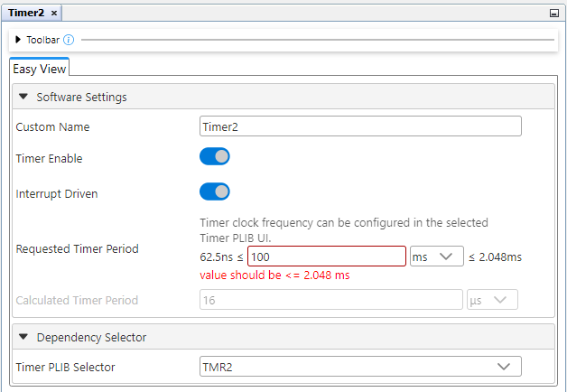The height and width of the screenshot is (392, 567).
Task: Click the Requested Timer Period input
Action: click(x=326, y=257)
